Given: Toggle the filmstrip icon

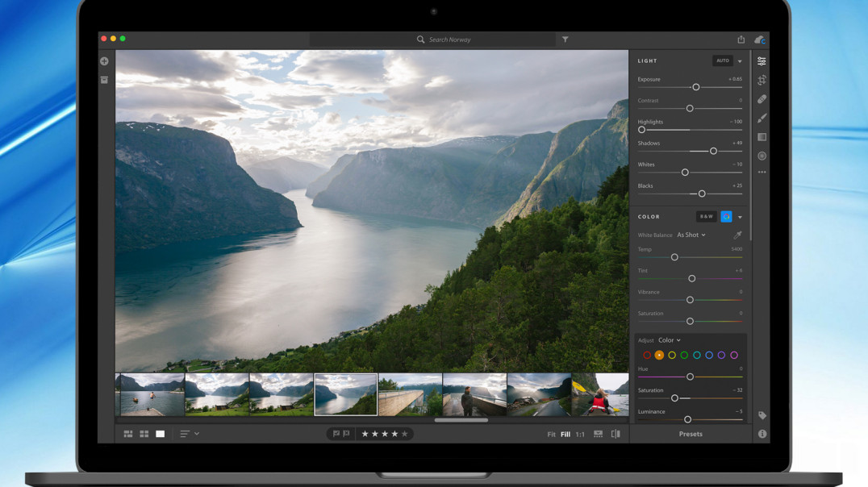Looking at the screenshot, I should pyautogui.click(x=598, y=434).
